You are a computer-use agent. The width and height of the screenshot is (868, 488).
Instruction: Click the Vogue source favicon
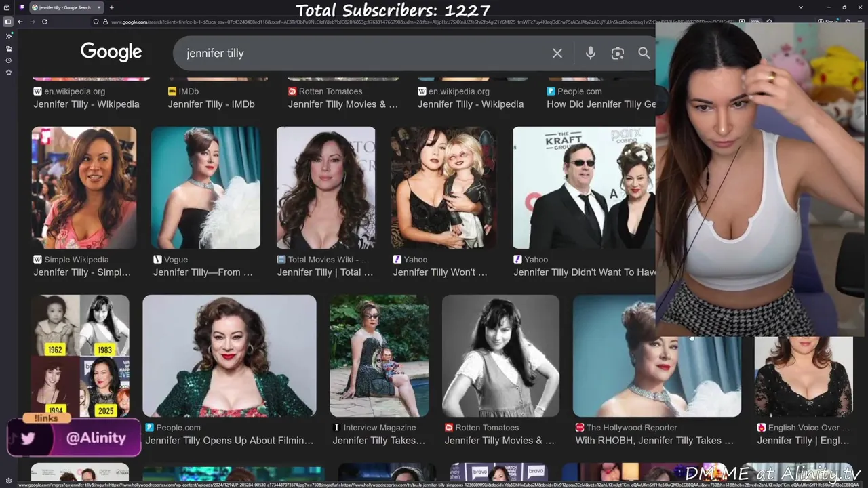(x=157, y=260)
